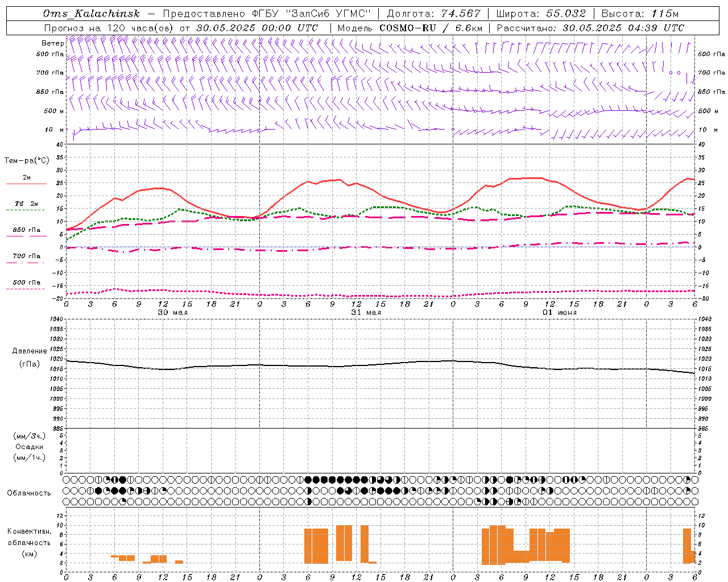Click the Прогноз на 120 часа(ов) text
The height and width of the screenshot is (582, 728).
coord(110,28)
